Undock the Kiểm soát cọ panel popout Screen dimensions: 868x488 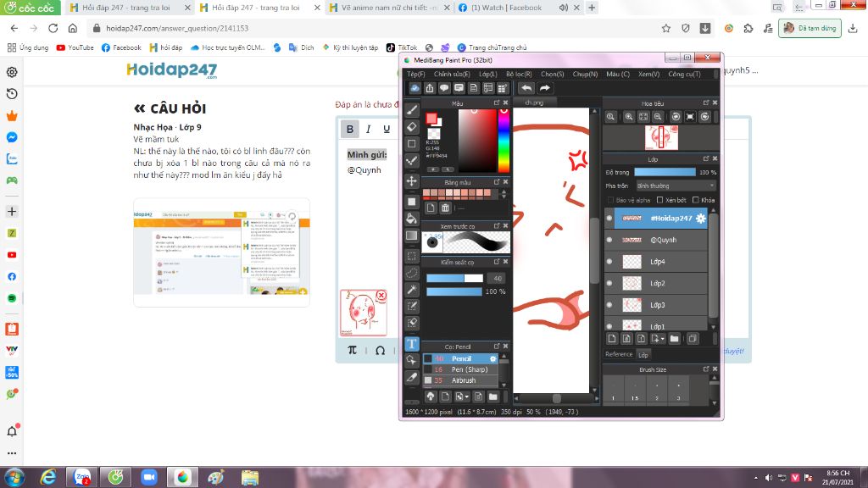point(497,262)
